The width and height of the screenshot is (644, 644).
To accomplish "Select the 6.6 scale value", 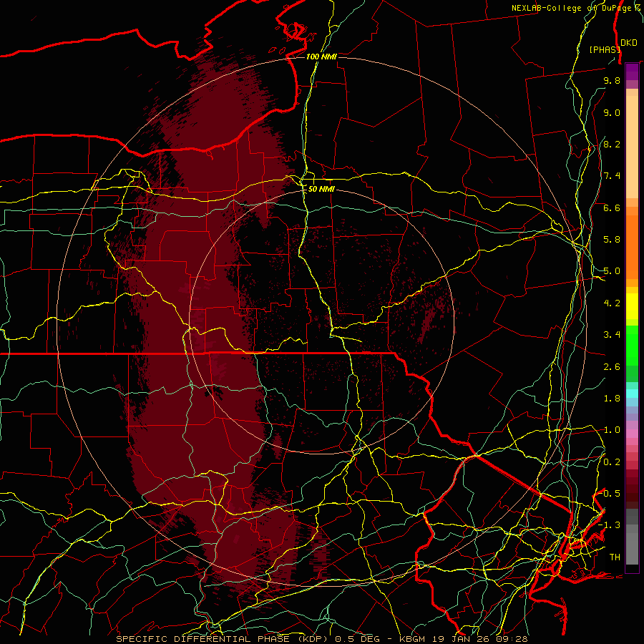I will pos(612,208).
